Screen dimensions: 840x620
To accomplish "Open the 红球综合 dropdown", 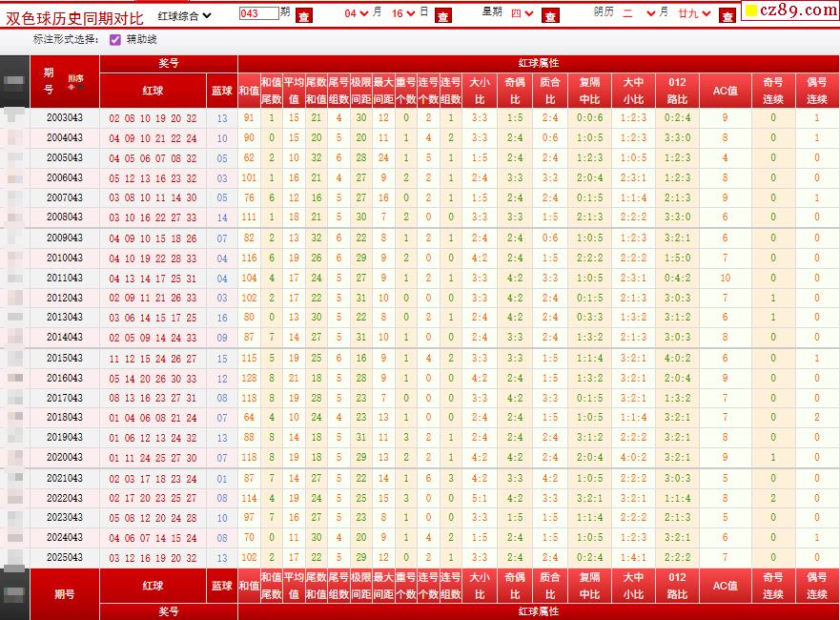I will point(184,16).
